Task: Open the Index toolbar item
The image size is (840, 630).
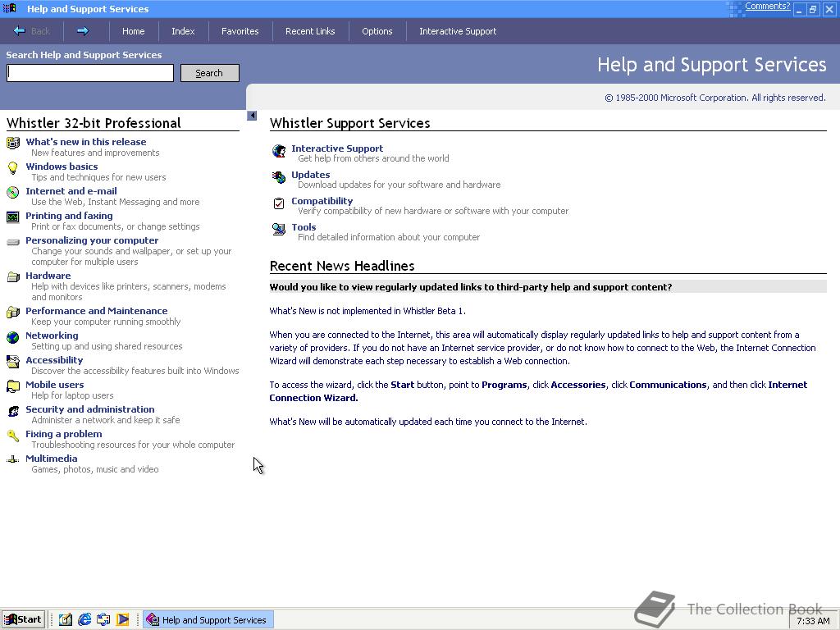Action: click(x=183, y=31)
